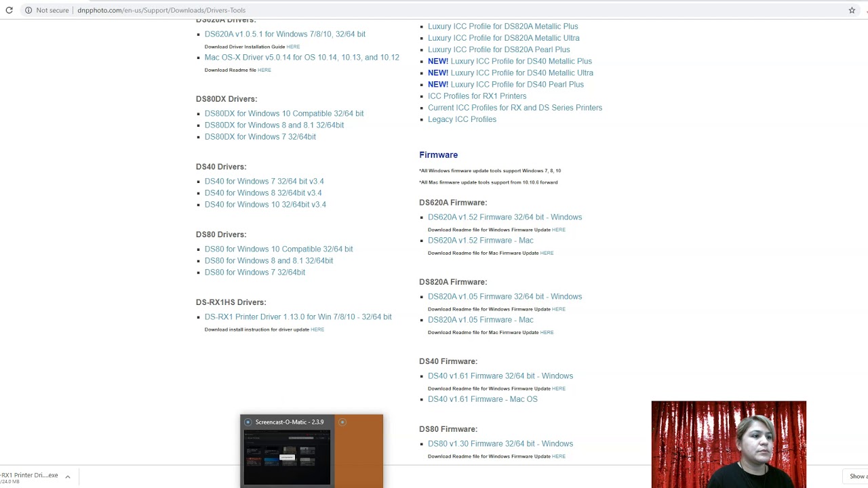This screenshot has height=488, width=868.
Task: Open DS620A v1.52 Firmware Mac link
Action: [x=481, y=240]
